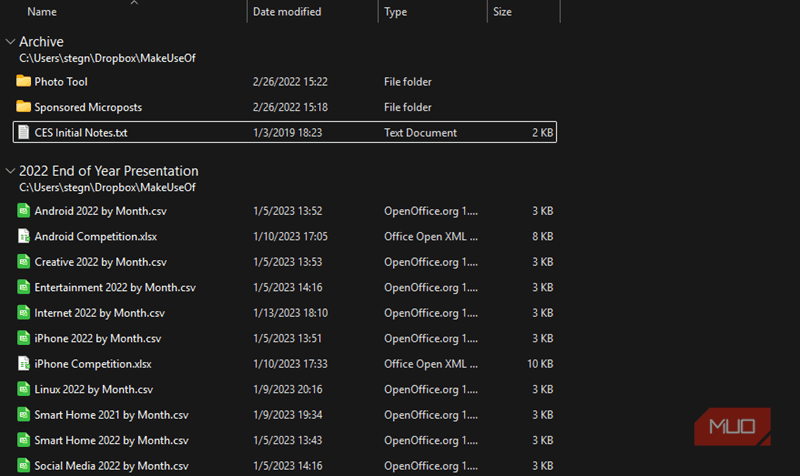Image resolution: width=800 pixels, height=476 pixels.
Task: Click the Sponsored Microposts folder icon
Action: [23, 106]
